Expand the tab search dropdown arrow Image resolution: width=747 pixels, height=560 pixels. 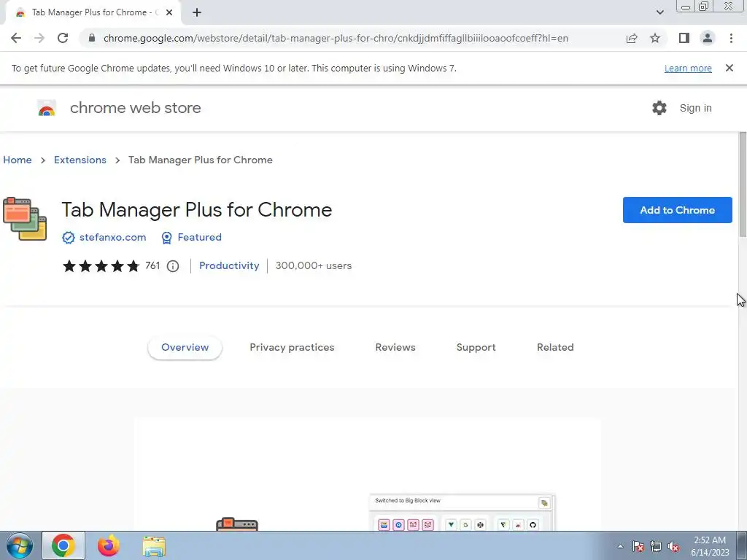[659, 12]
